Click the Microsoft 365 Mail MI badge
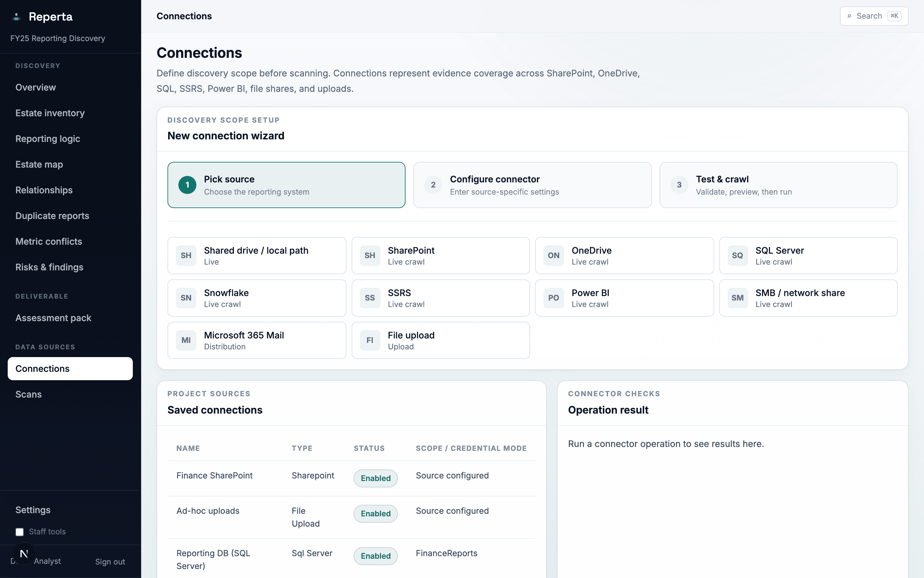Image resolution: width=924 pixels, height=578 pixels. point(186,340)
